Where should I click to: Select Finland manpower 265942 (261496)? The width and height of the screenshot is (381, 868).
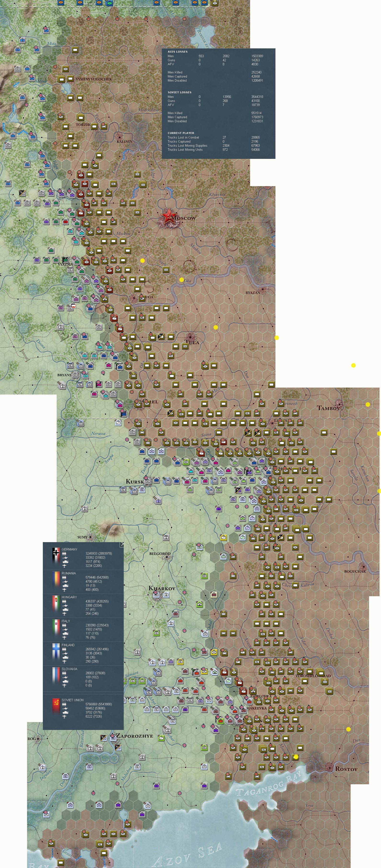pyautogui.click(x=97, y=649)
